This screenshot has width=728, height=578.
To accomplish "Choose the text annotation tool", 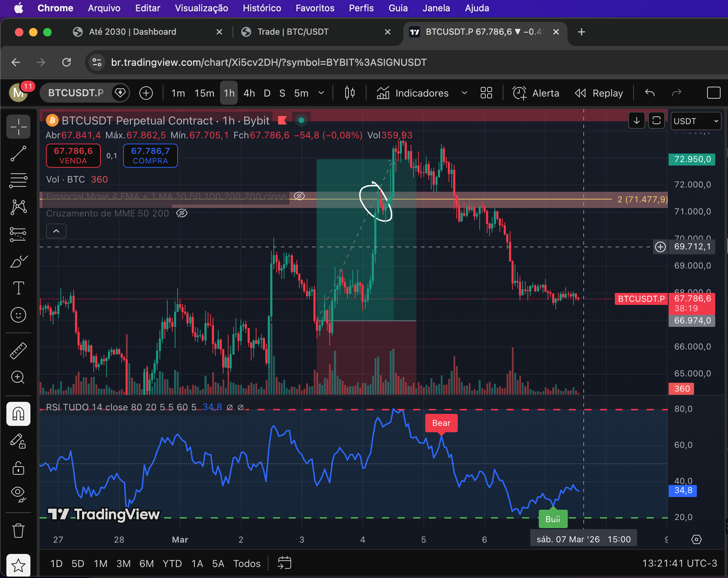I will tap(18, 288).
